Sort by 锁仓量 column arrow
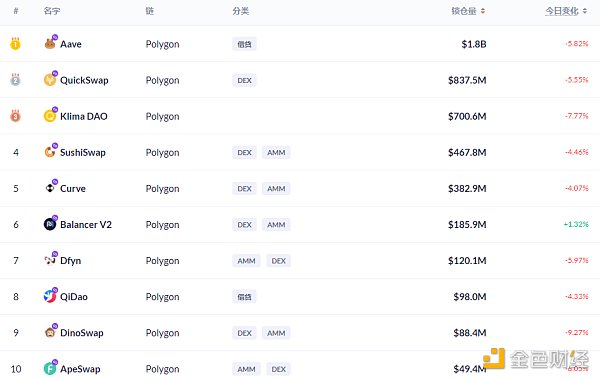The image size is (600, 380). [x=483, y=11]
